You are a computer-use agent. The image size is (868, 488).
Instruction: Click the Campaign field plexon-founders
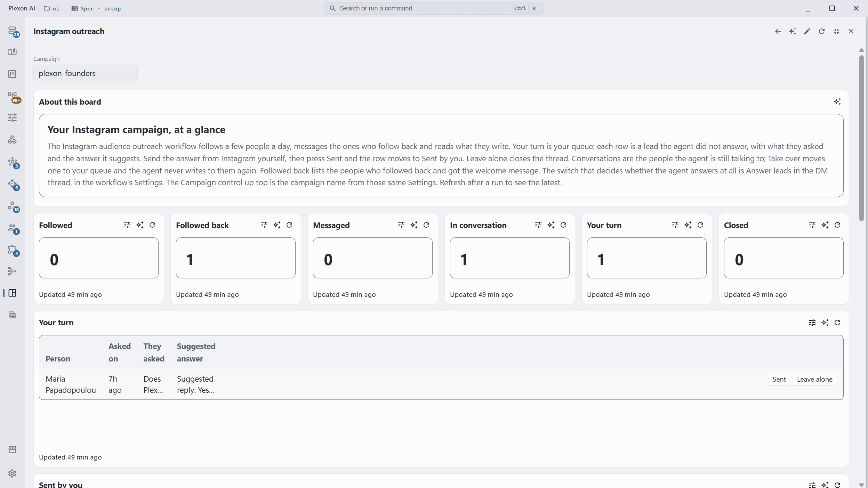click(x=86, y=73)
